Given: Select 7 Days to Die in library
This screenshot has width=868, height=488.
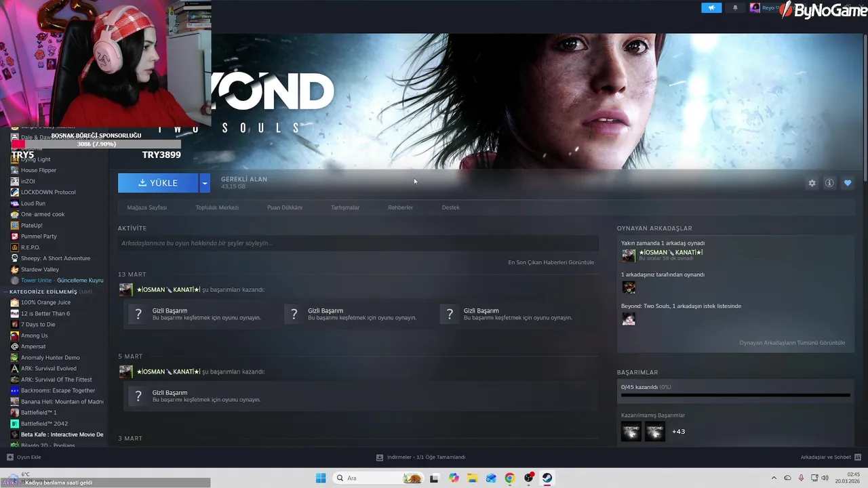Looking at the screenshot, I should 38,325.
